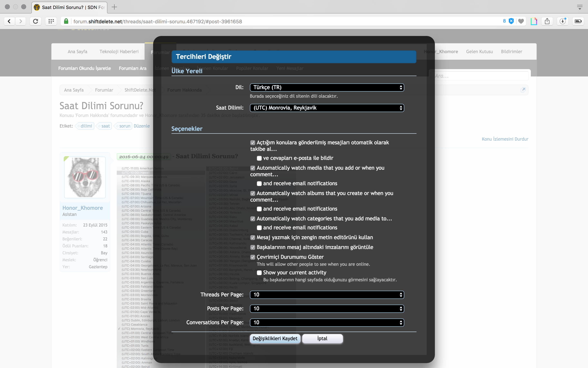Go back using browser back arrow
The width and height of the screenshot is (588, 368).
9,21
